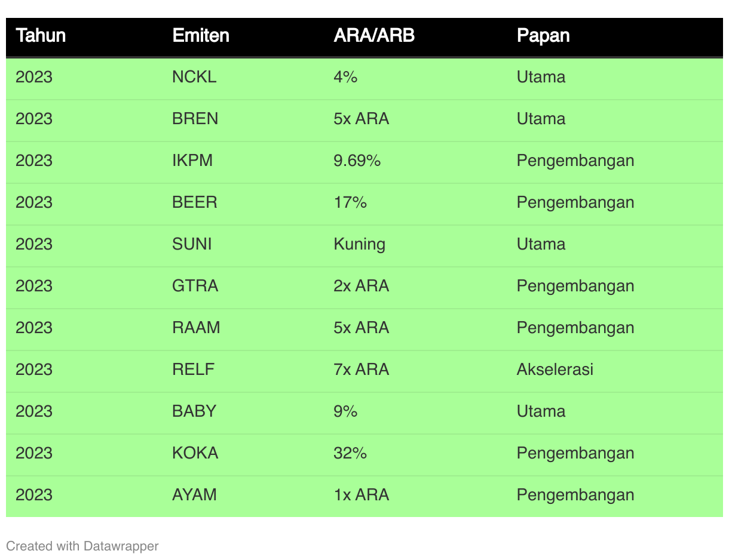Viewport: 729px width, 560px height.
Task: Select the 7x ARA value cell
Action: coord(362,370)
